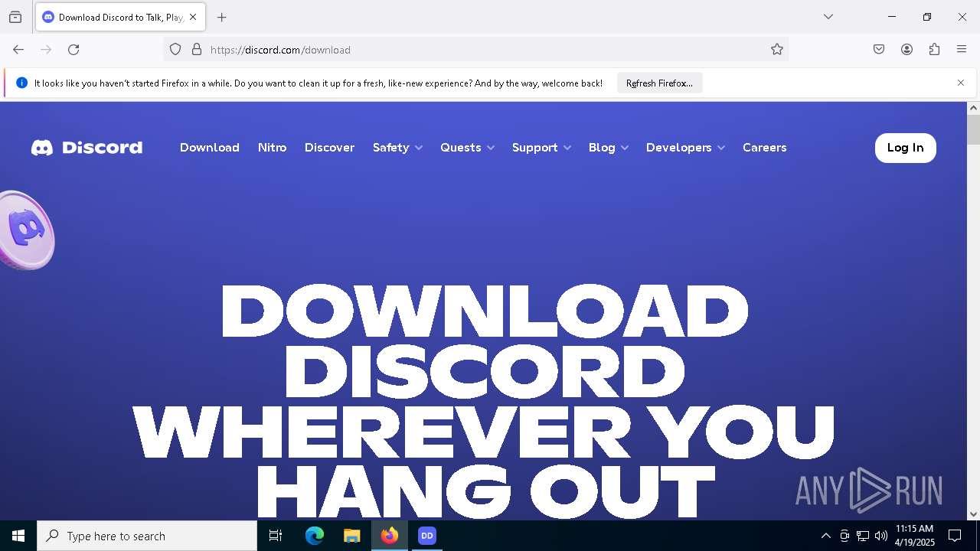The width and height of the screenshot is (980, 551).
Task: Open the volume speaker tray icon
Action: 881,536
